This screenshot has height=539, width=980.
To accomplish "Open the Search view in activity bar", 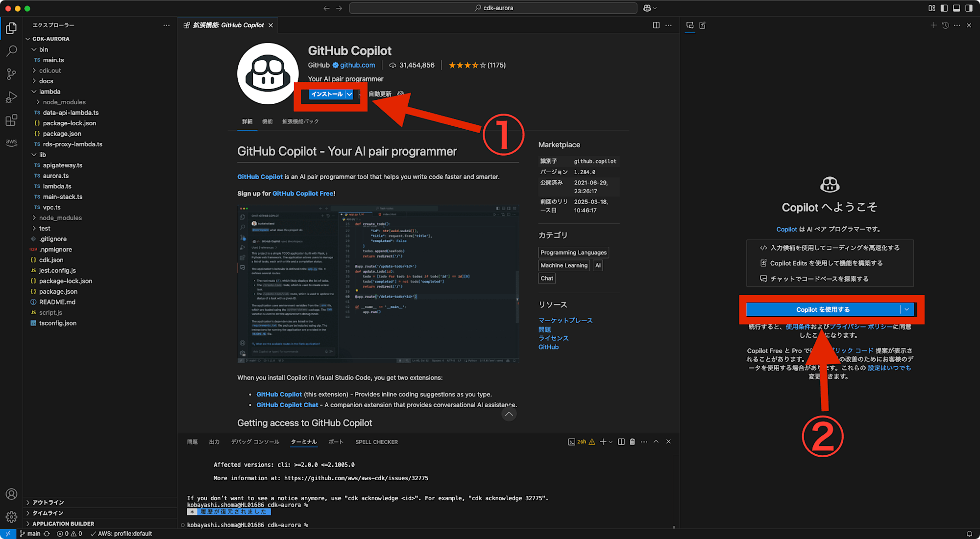I will [11, 51].
